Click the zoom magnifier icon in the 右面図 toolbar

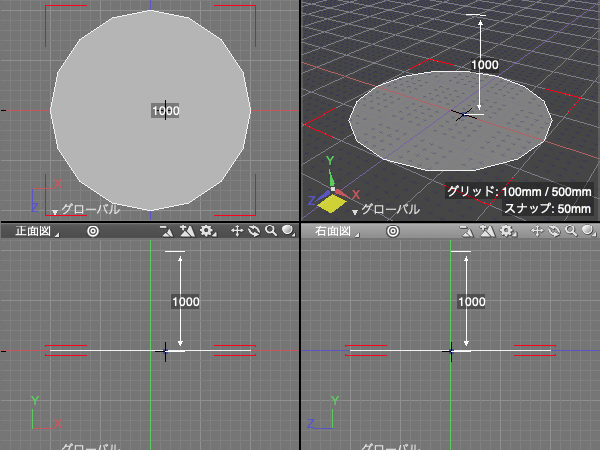(570, 231)
